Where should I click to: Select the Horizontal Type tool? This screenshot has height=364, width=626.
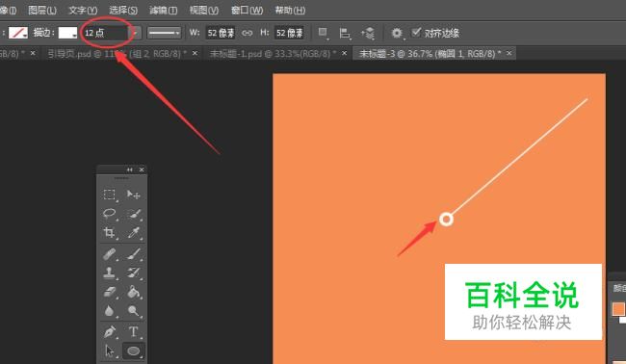pos(133,331)
